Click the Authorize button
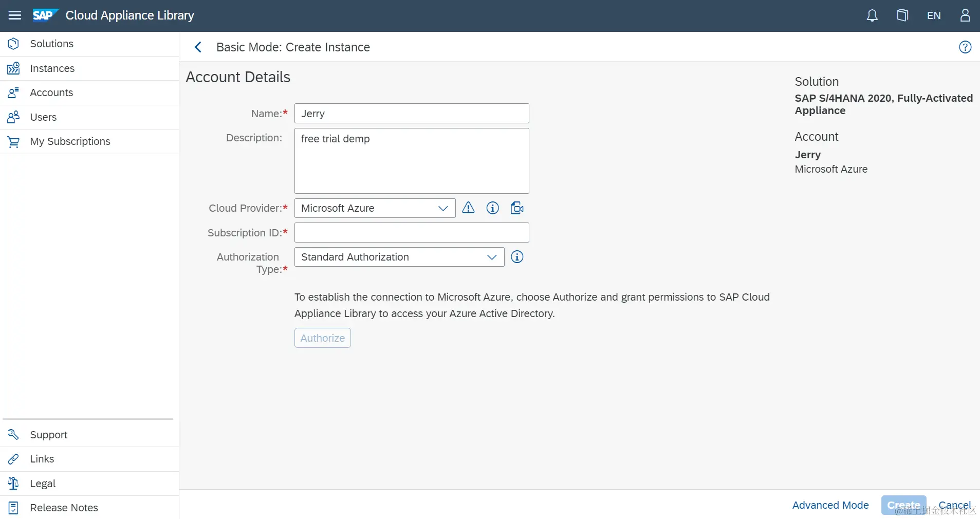 [323, 338]
